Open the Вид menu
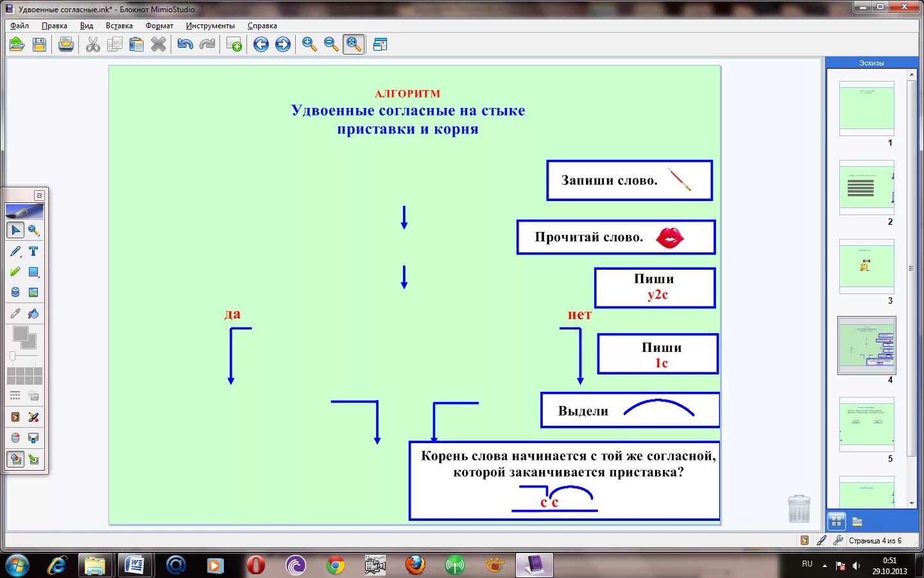Screen dimensions: 924x578 (x=87, y=26)
